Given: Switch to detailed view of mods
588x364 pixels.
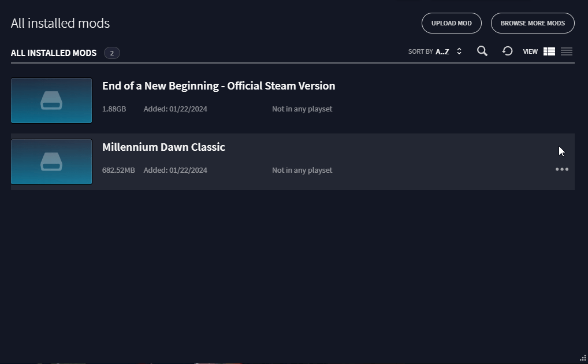Looking at the screenshot, I should point(549,51).
